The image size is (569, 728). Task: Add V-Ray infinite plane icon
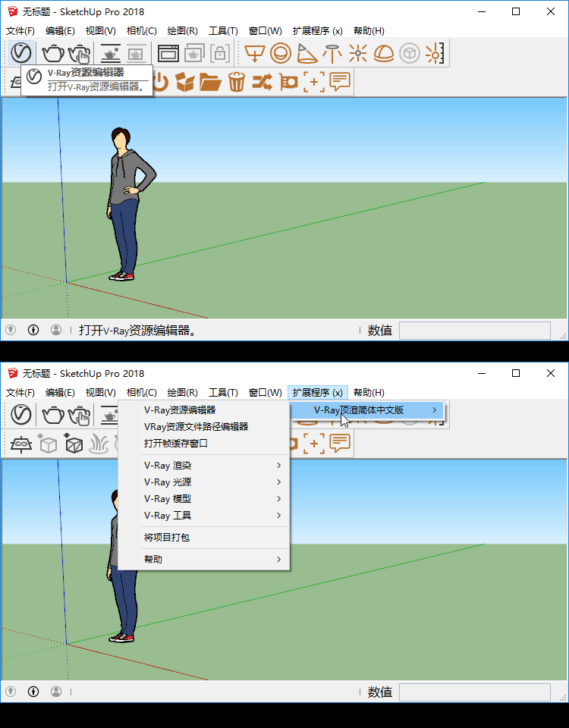click(x=21, y=444)
